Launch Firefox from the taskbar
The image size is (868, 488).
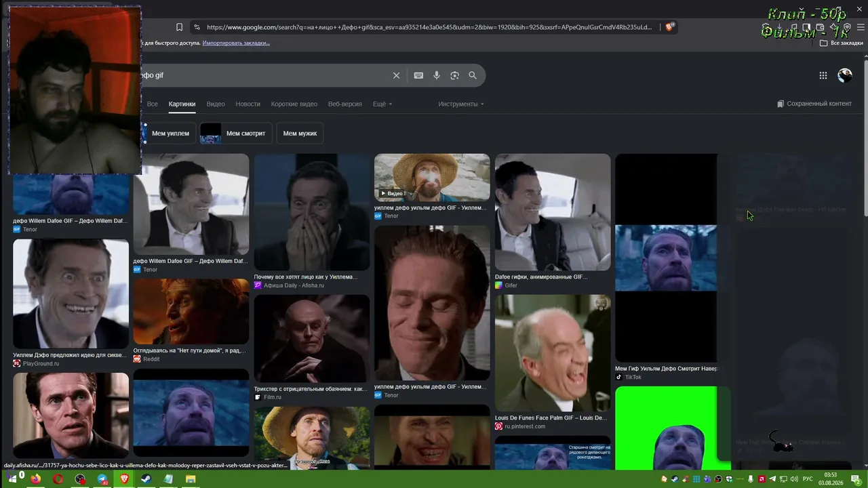click(35, 479)
